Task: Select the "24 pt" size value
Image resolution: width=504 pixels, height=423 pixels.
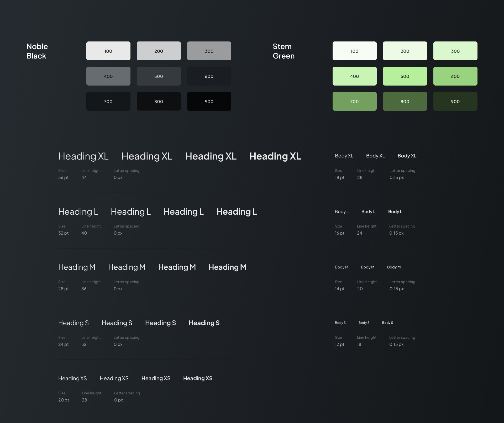Action: tap(63, 345)
